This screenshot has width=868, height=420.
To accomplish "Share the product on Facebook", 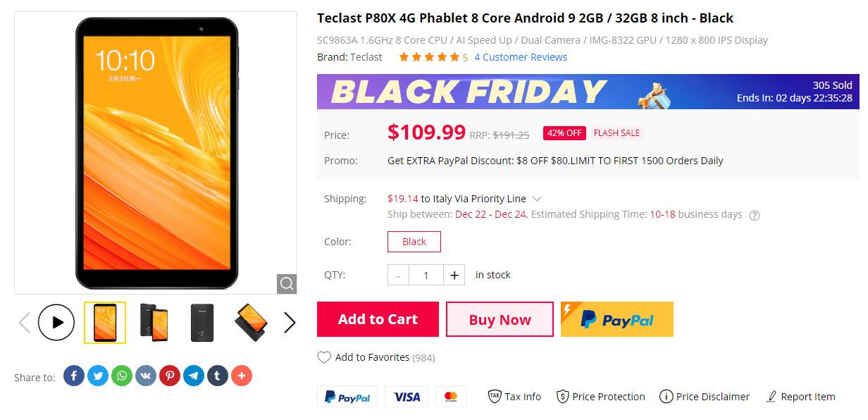I will 74,376.
